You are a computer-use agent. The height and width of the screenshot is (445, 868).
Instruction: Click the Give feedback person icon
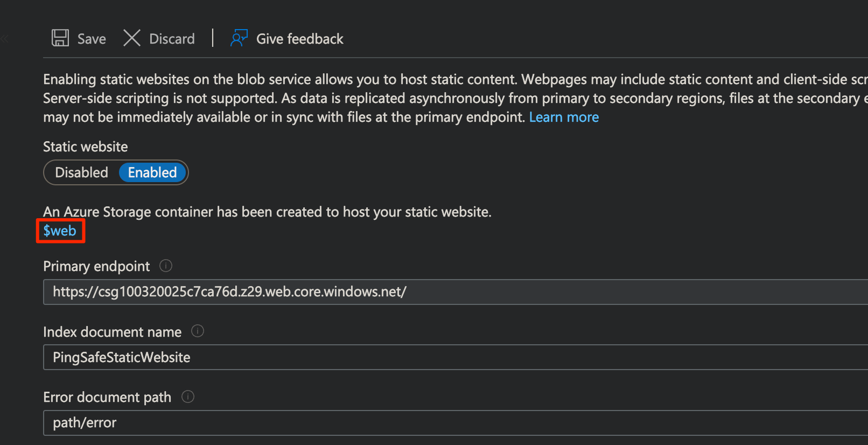click(239, 38)
